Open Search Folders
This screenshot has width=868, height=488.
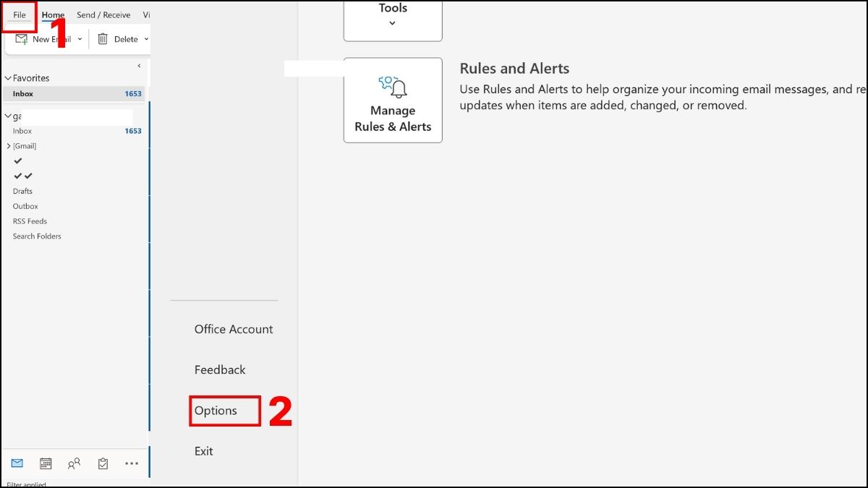[37, 236]
